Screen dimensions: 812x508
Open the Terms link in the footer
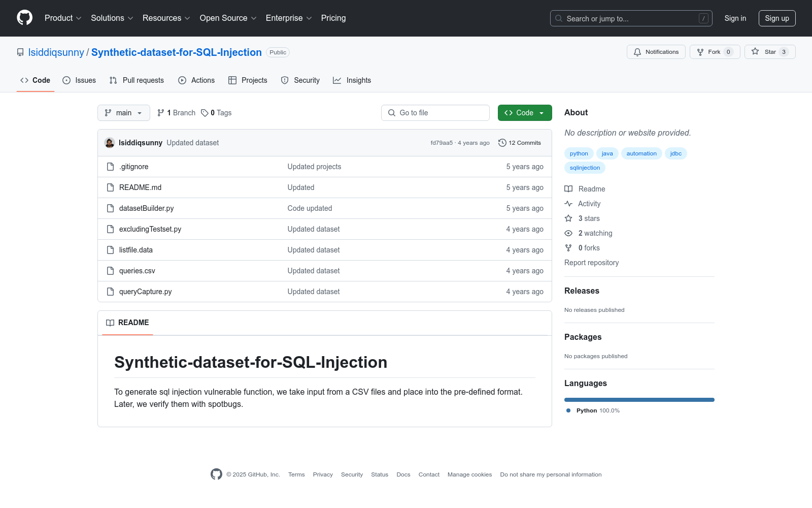pos(296,474)
